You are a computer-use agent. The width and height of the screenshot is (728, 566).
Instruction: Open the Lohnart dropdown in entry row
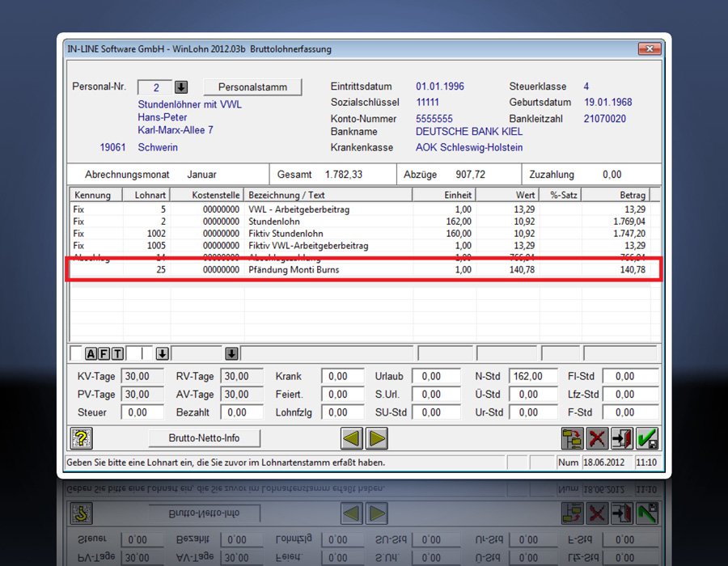162,353
